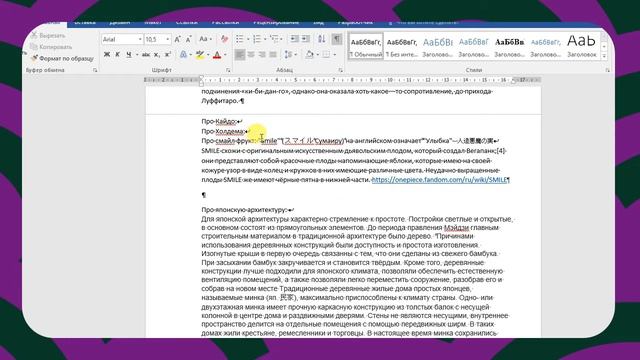This screenshot has height=360, width=640.
Task: Increase paragraph indent
Action: tap(306, 39)
